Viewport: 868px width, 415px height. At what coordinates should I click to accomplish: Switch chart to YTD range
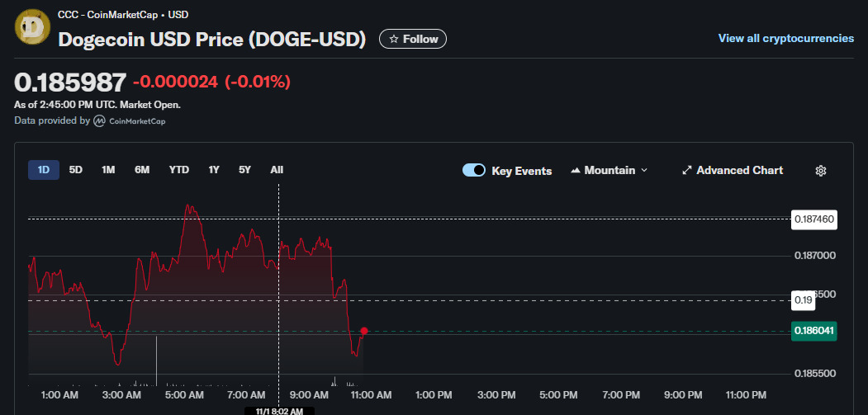[x=179, y=170]
